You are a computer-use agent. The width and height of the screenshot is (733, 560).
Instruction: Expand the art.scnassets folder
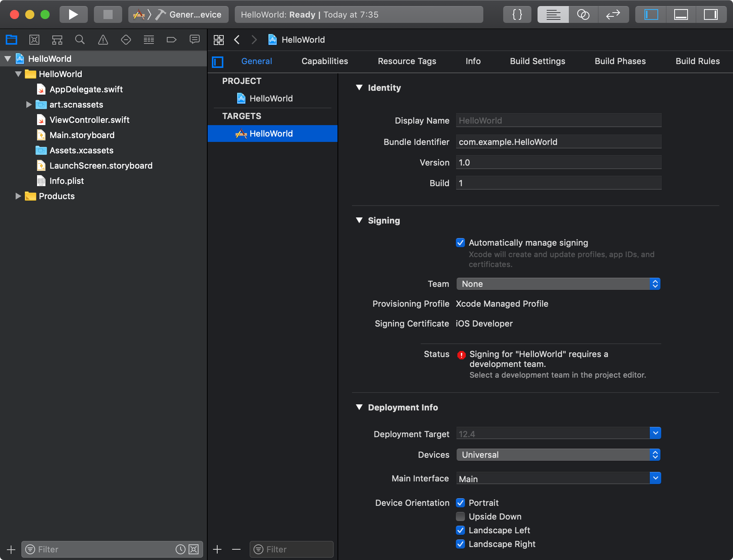pyautogui.click(x=29, y=105)
